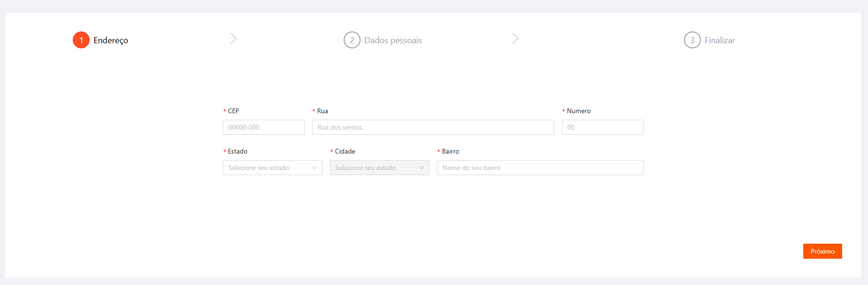Focus the Numero input box
The width and height of the screenshot is (868, 285).
click(602, 127)
